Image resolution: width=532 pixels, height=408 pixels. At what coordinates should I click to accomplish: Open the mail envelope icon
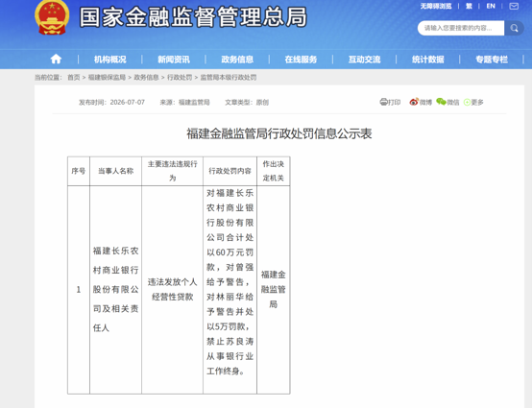[514, 6]
